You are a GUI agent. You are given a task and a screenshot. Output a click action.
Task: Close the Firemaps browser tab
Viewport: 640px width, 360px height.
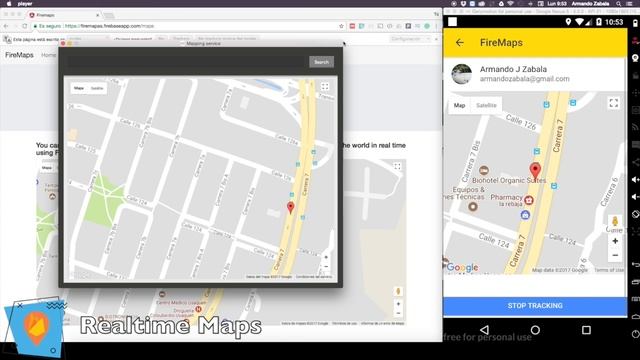point(98,15)
